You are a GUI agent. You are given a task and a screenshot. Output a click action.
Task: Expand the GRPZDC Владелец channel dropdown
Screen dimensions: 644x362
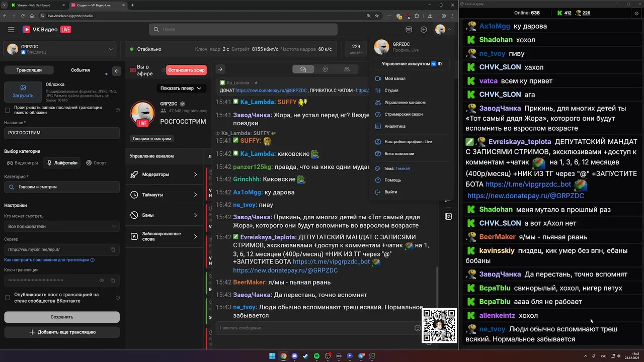[61, 49]
